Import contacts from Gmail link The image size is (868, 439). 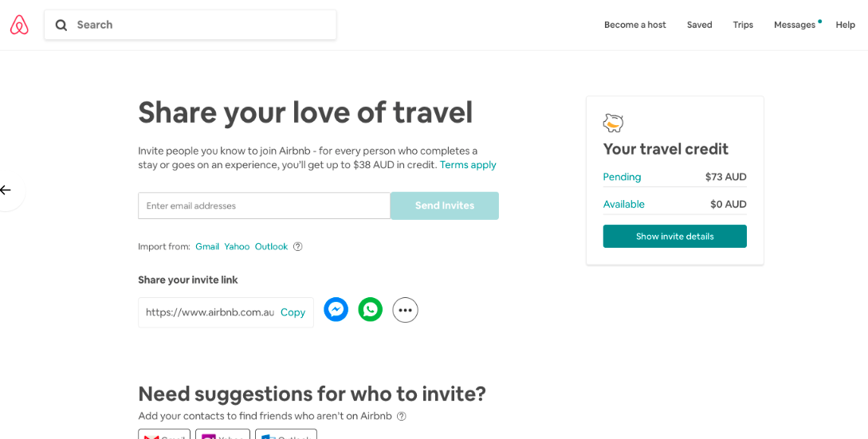tap(207, 246)
